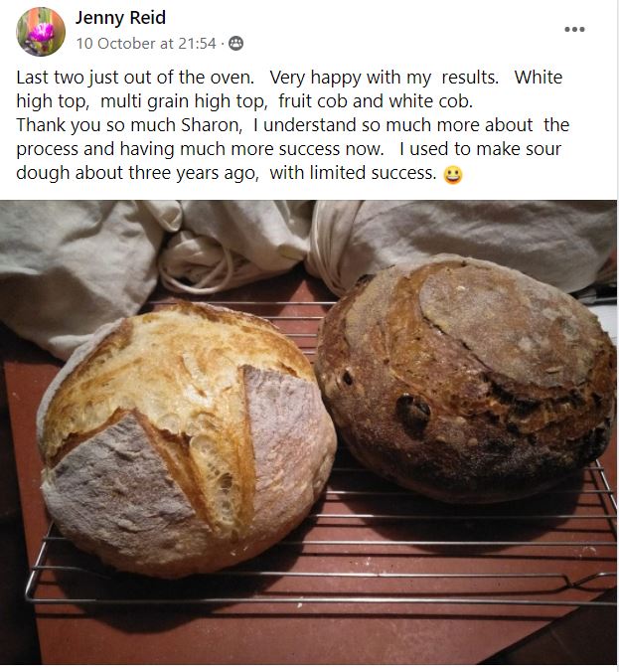Open the three-dot post options menu
Viewport: 619px width, 672px height.
[574, 29]
